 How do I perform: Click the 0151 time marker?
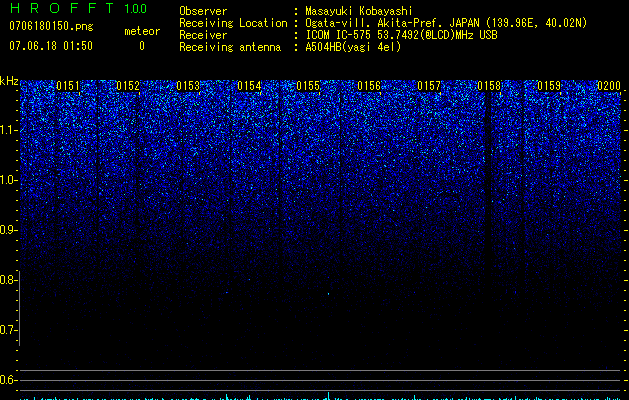click(68, 86)
